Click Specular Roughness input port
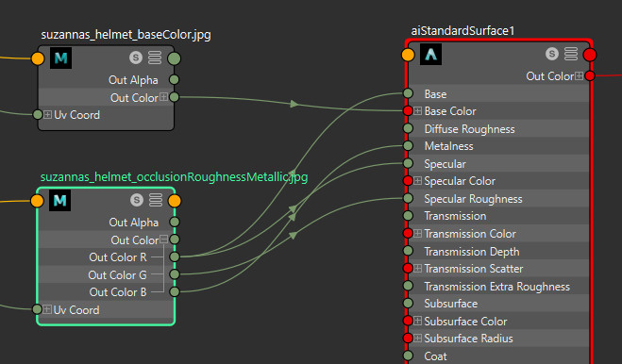The width and height of the screenshot is (622, 364). 408,198
